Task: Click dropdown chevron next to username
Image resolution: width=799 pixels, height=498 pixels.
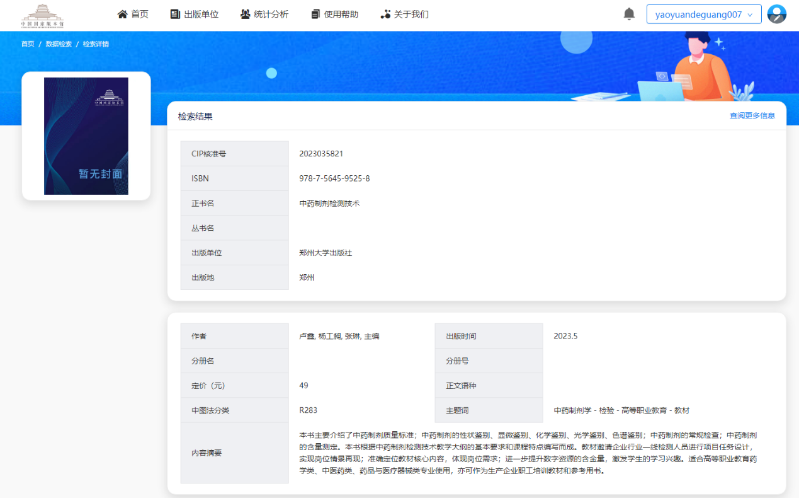Action: tap(750, 15)
